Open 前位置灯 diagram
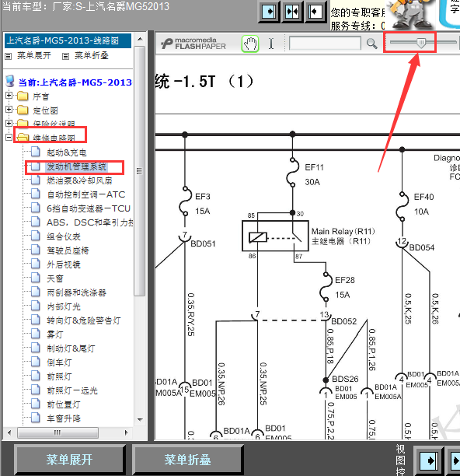 tap(64, 404)
